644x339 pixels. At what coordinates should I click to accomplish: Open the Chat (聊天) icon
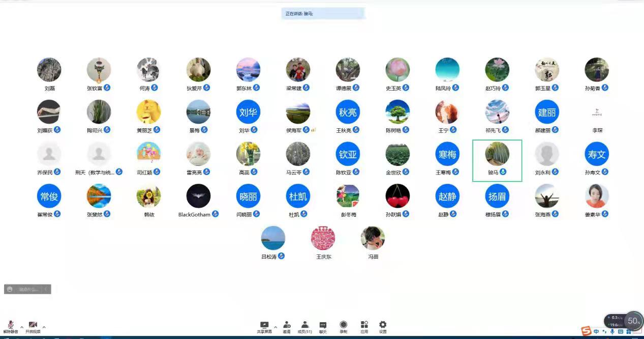(x=323, y=325)
